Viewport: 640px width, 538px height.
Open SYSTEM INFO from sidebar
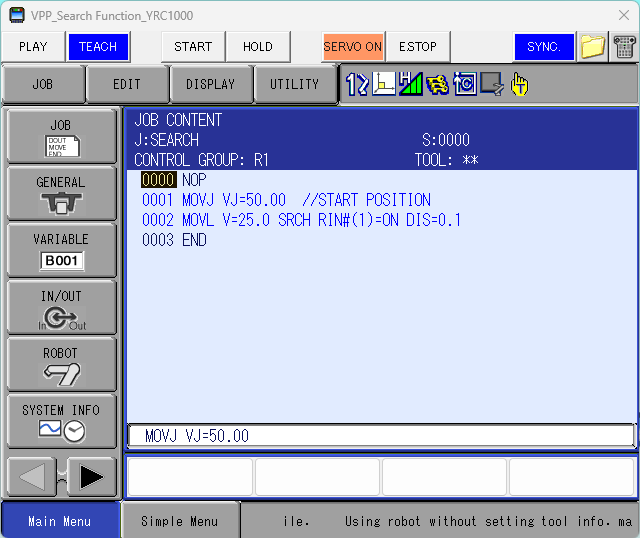61,421
